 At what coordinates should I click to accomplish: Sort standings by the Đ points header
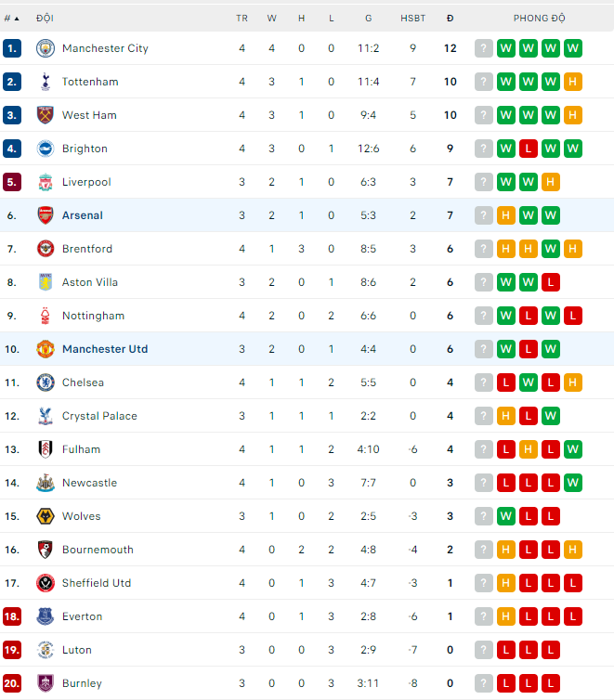pos(451,19)
